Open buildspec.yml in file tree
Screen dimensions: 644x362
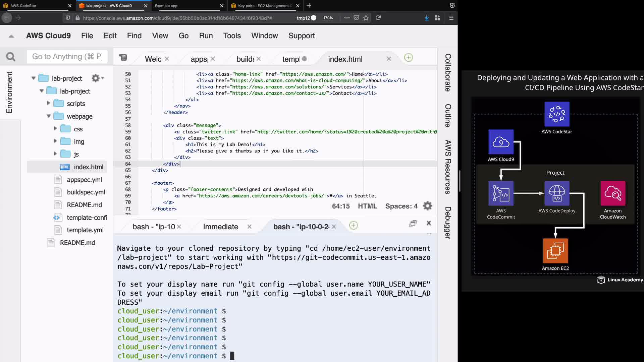coord(86,192)
